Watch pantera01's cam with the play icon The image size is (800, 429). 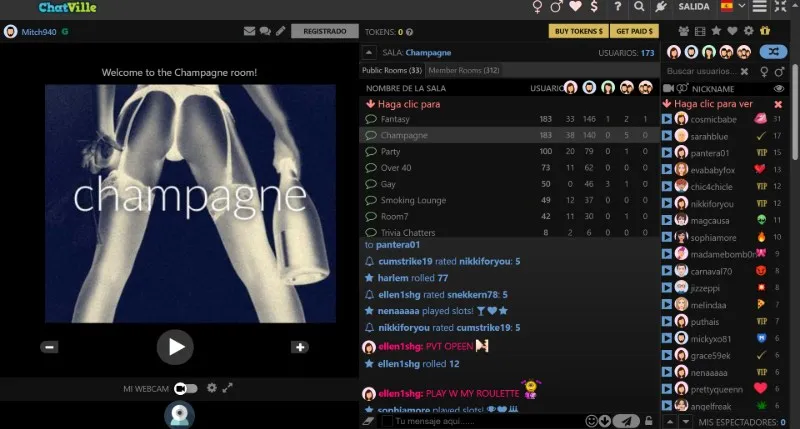point(667,153)
